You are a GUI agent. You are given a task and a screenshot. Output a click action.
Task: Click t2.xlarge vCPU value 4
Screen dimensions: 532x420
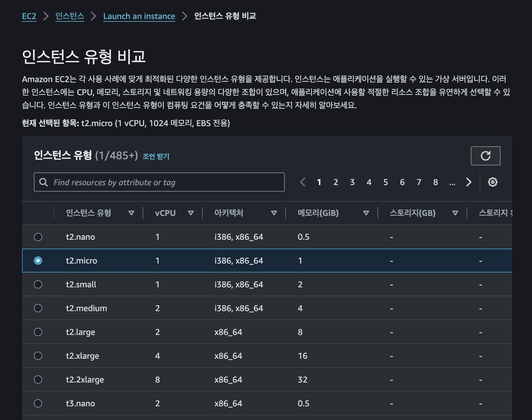coord(158,356)
